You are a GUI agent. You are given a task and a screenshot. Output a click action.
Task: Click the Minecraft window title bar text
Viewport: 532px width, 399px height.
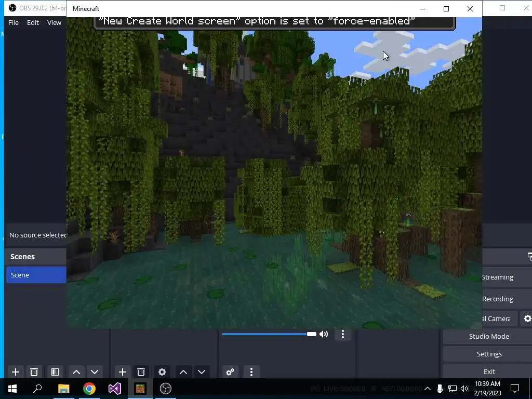pyautogui.click(x=86, y=9)
